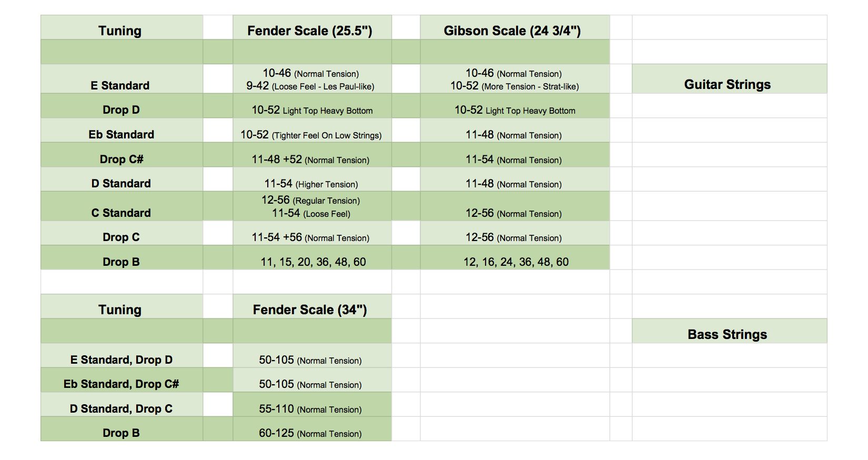Viewport: 868px width, 460px height.
Task: Click the Eb Standard tuning cell
Action: (x=122, y=131)
